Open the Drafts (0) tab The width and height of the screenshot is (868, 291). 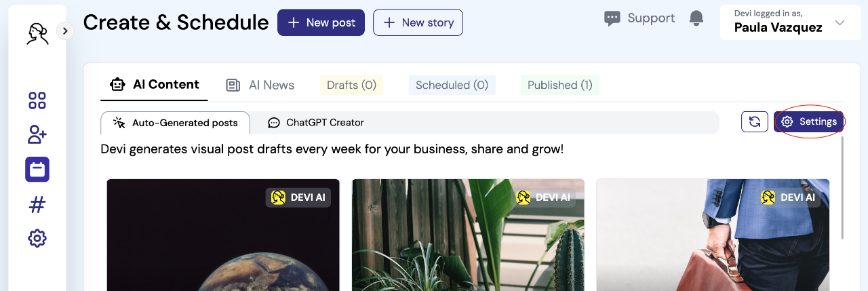tap(351, 85)
